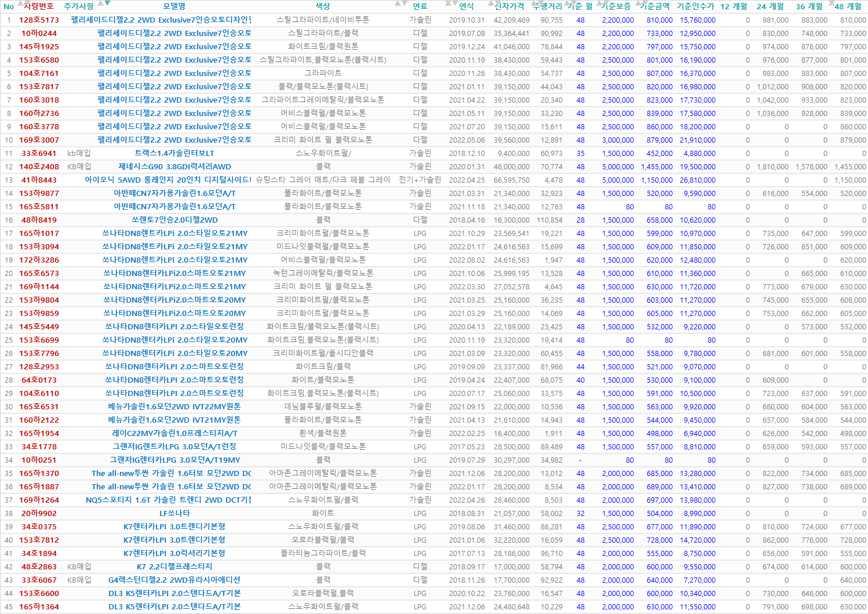Select plate number 64호0173
868x614 pixels.
39,380
